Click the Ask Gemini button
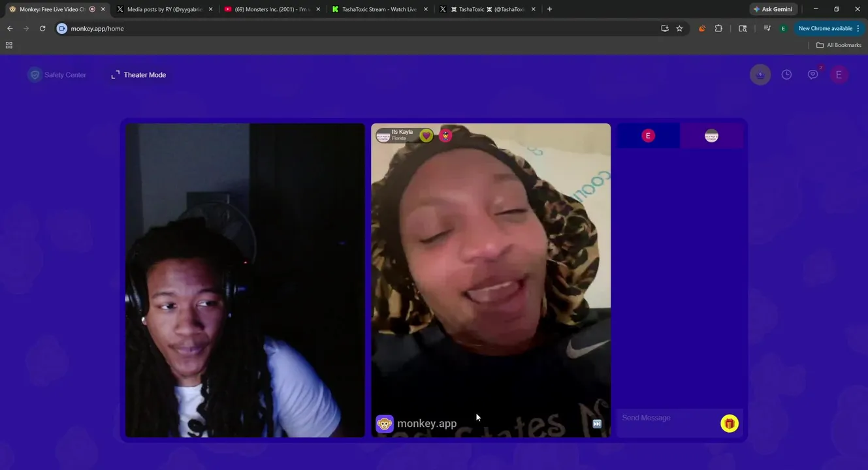 coord(773,9)
